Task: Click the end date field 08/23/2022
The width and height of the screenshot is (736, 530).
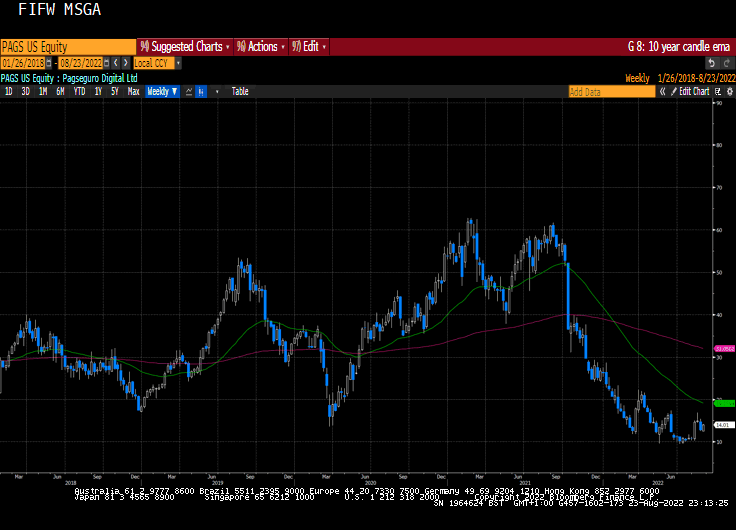Action: click(81, 63)
